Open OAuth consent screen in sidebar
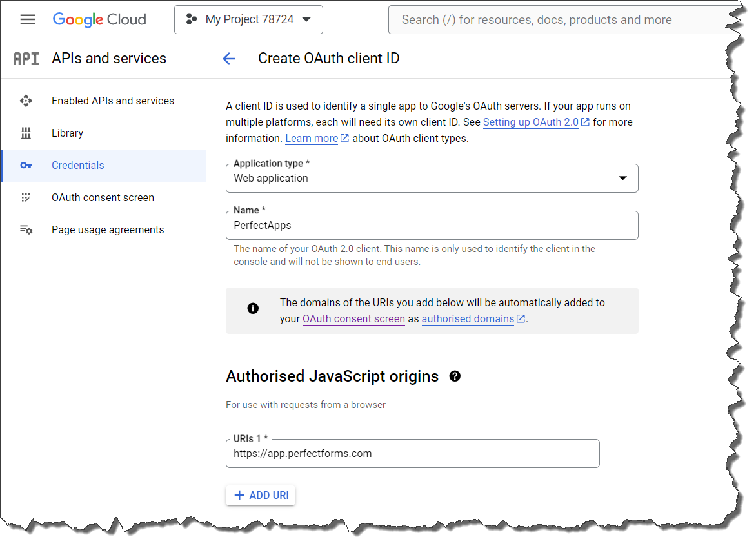Image resolution: width=756 pixels, height=546 pixels. click(103, 198)
